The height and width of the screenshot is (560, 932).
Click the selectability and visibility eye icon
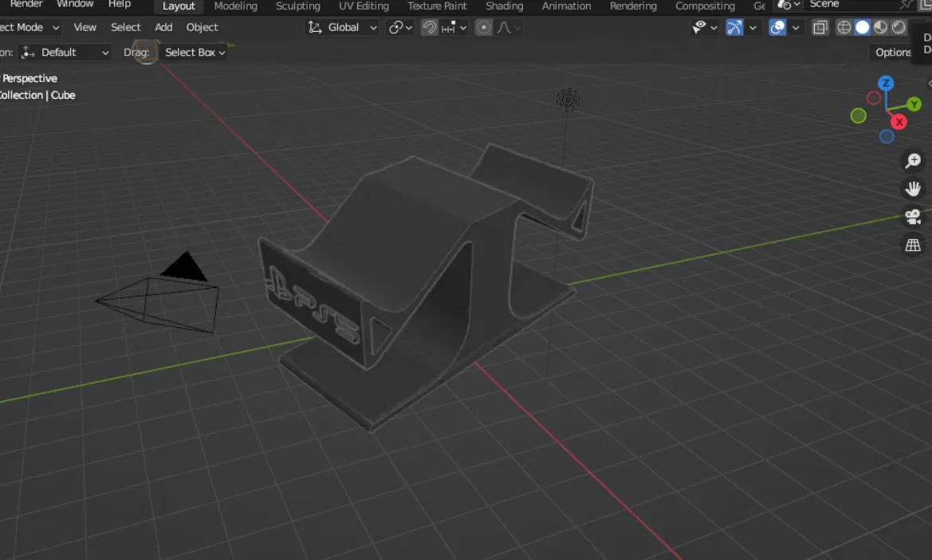pos(699,27)
